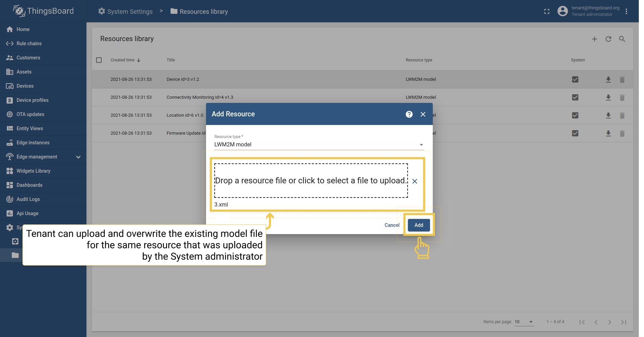
Task: Open search in Resources library
Action: [622, 39]
